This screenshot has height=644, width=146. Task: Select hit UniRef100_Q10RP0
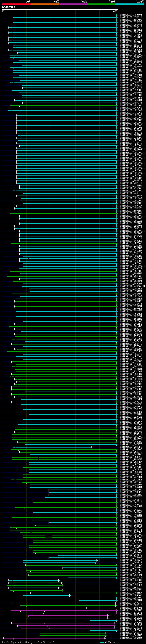[131, 37]
